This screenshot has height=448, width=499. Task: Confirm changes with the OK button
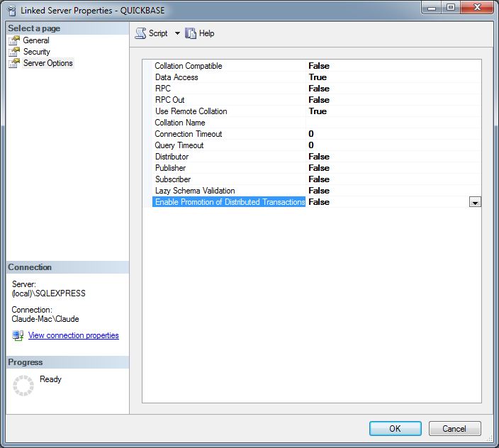tap(396, 429)
